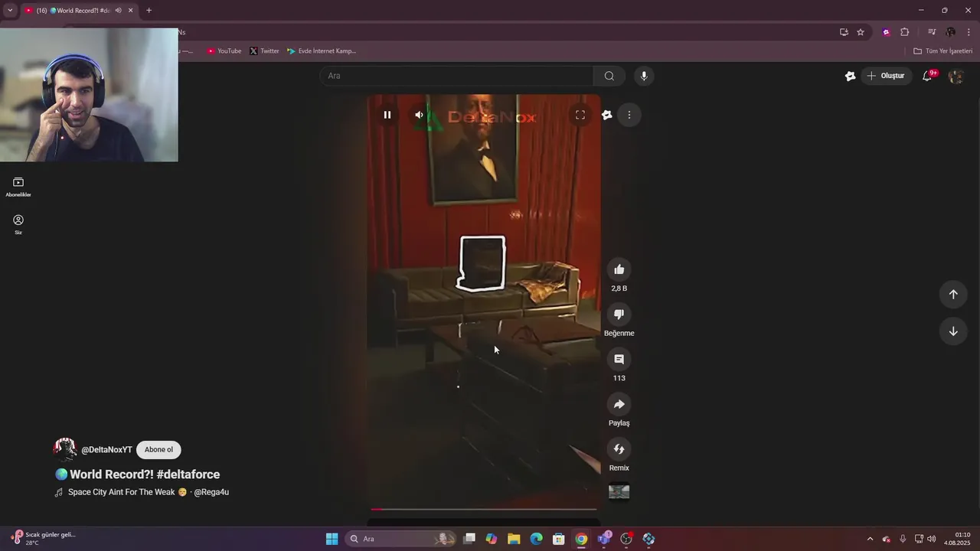
Task: Open the Siz page in sidebar
Action: click(18, 224)
